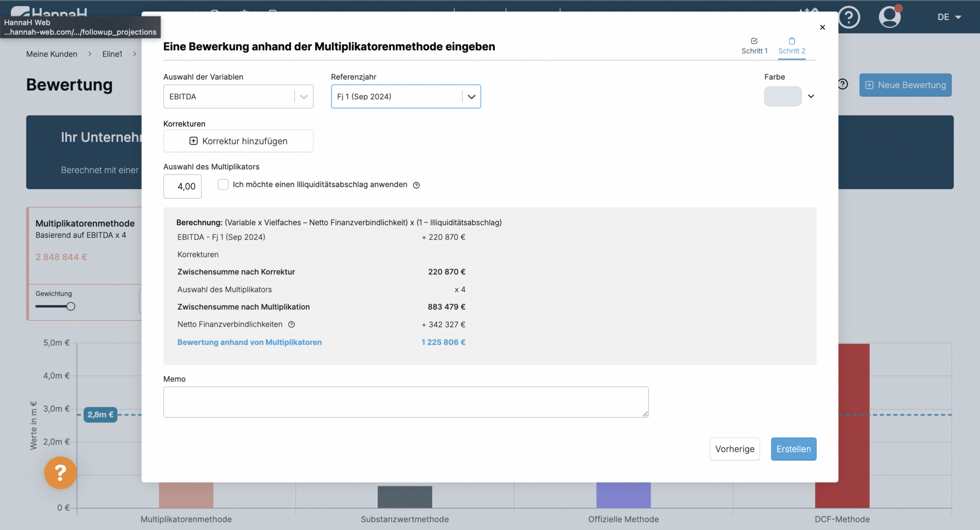Open the help icon in top bar

849,18
